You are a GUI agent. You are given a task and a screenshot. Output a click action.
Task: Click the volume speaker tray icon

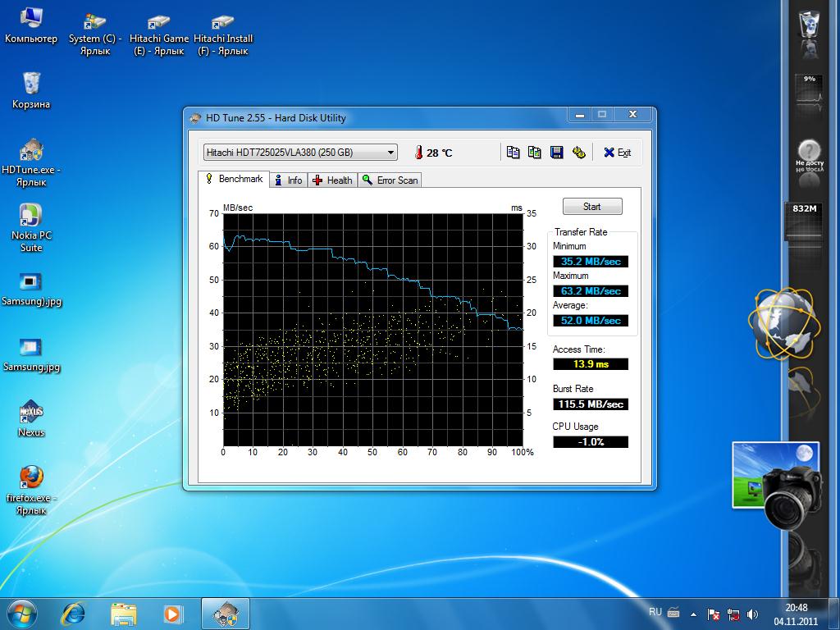[x=753, y=614]
